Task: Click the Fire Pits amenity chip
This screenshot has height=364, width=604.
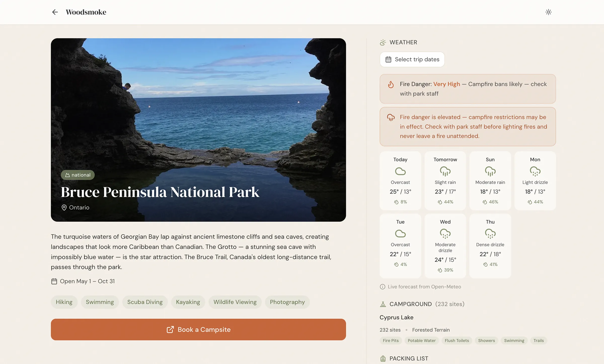Action: 391,341
